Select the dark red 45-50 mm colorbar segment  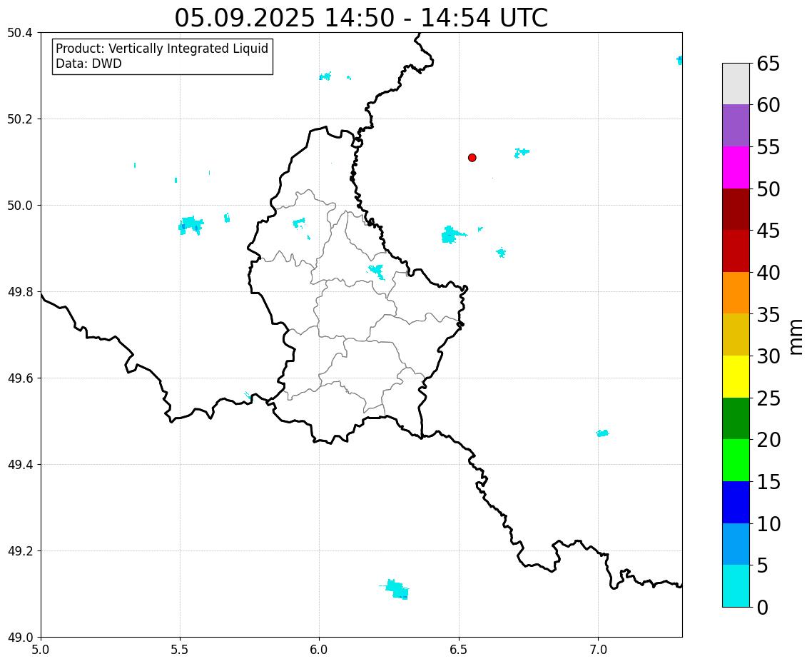click(736, 209)
